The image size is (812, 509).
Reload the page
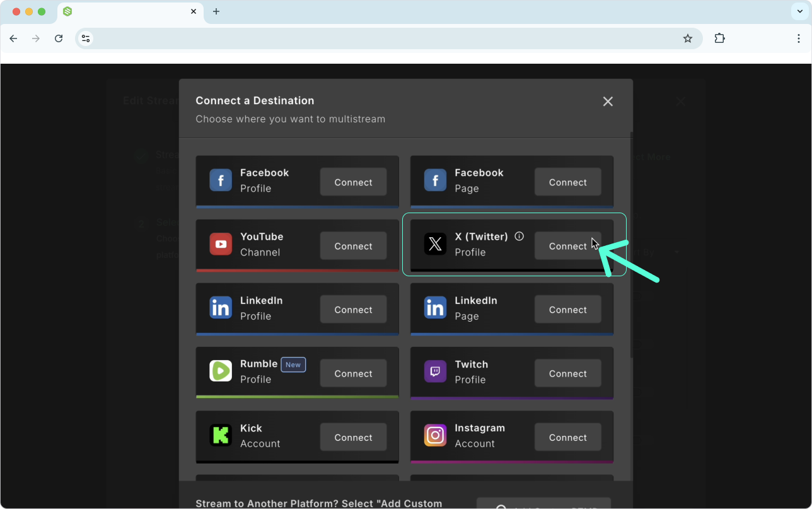click(59, 38)
